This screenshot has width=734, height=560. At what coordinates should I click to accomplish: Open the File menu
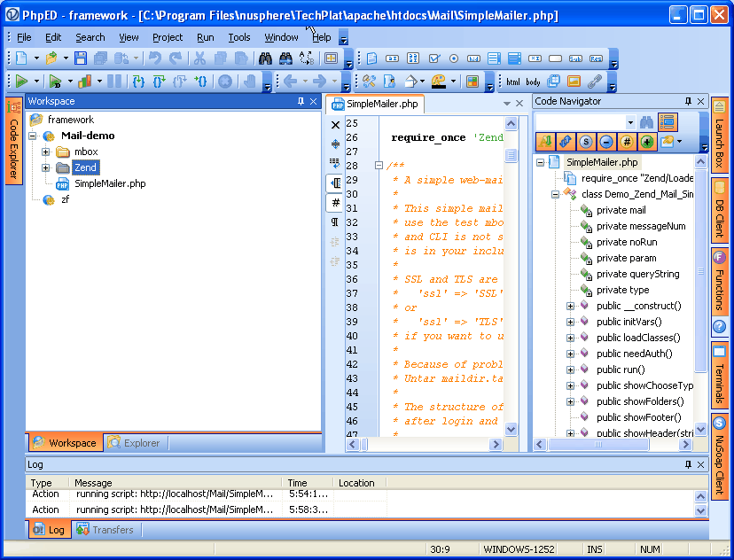(24, 37)
